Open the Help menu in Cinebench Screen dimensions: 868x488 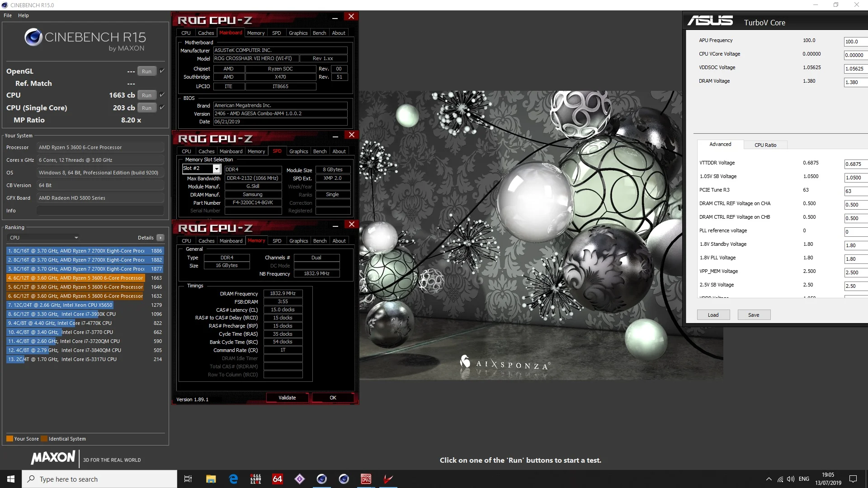coord(24,15)
